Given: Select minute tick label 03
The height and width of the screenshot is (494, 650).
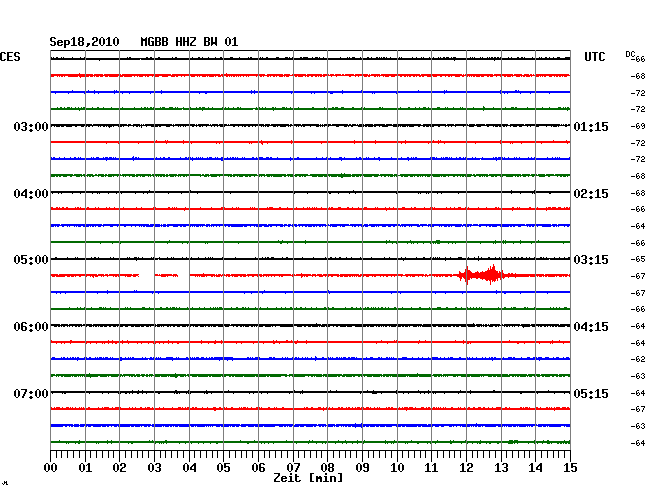Looking at the screenshot, I should 154,468.
